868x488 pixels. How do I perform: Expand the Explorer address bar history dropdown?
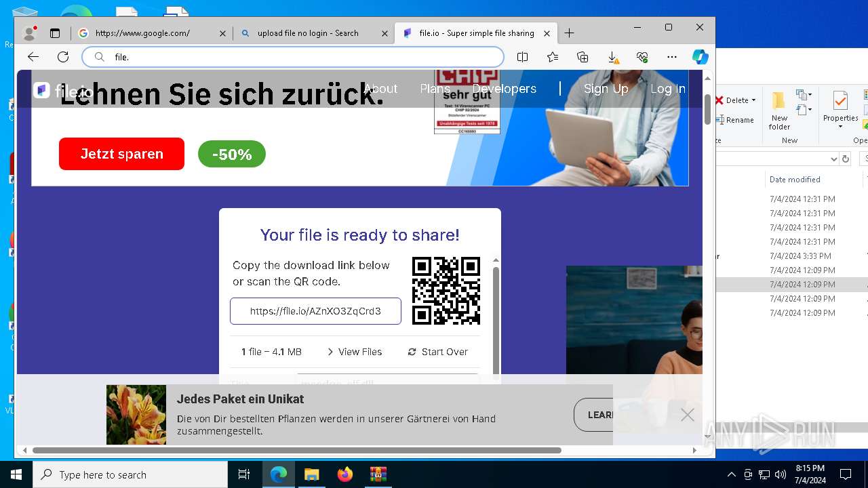pyautogui.click(x=834, y=159)
